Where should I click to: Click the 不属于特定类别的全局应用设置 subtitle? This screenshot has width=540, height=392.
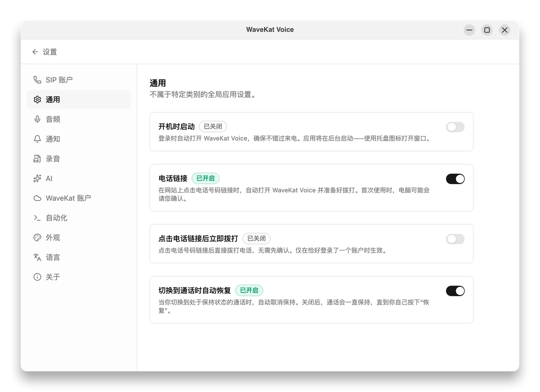pyautogui.click(x=203, y=95)
